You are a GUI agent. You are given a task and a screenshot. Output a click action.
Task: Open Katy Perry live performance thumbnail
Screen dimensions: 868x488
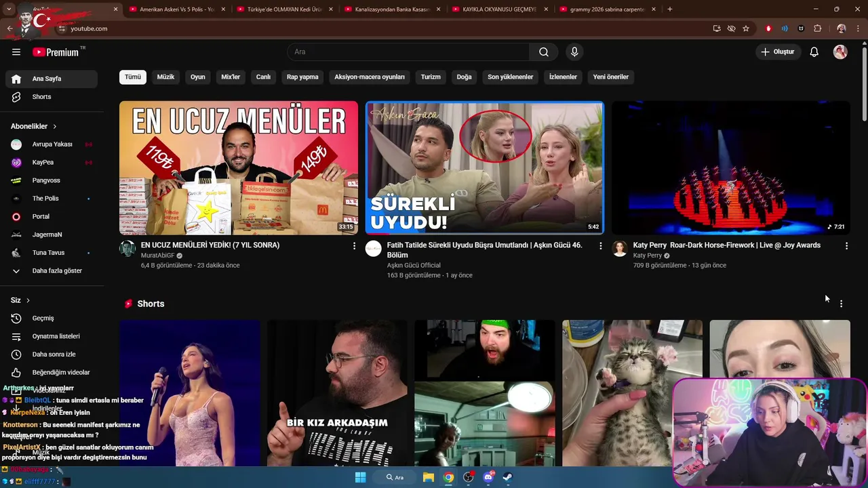click(730, 168)
